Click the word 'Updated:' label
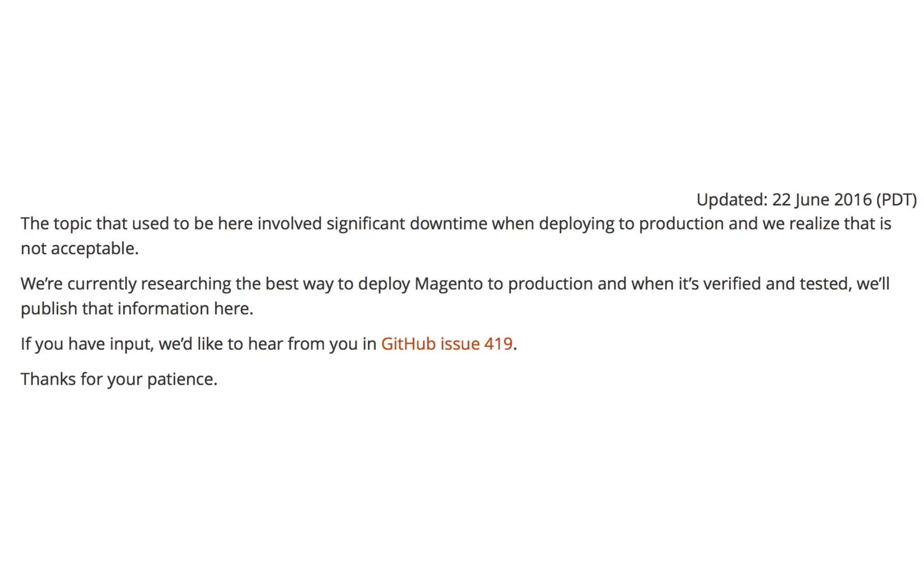This screenshot has height=578, width=924. click(732, 200)
